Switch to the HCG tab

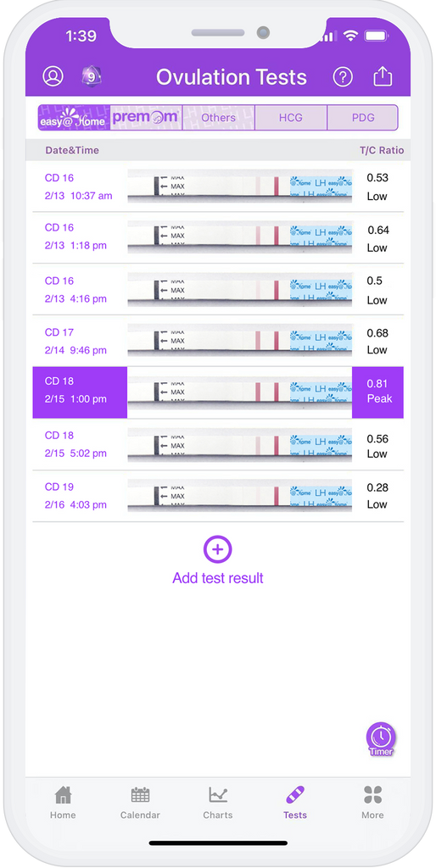point(291,117)
